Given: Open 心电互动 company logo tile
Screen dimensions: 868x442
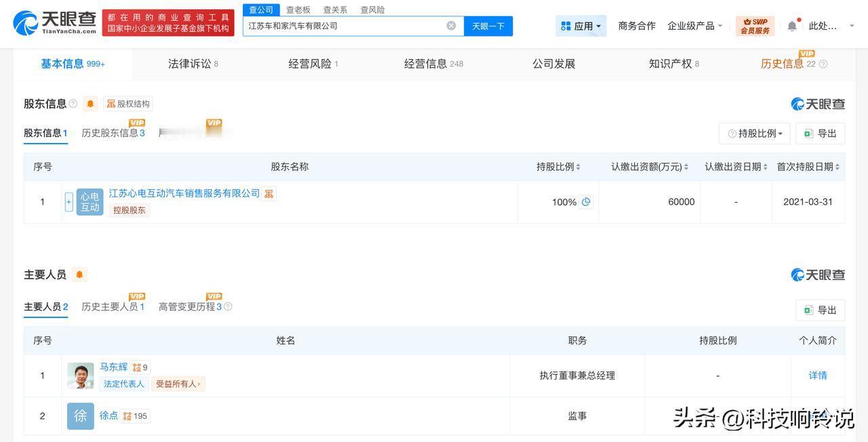Looking at the screenshot, I should point(90,202).
